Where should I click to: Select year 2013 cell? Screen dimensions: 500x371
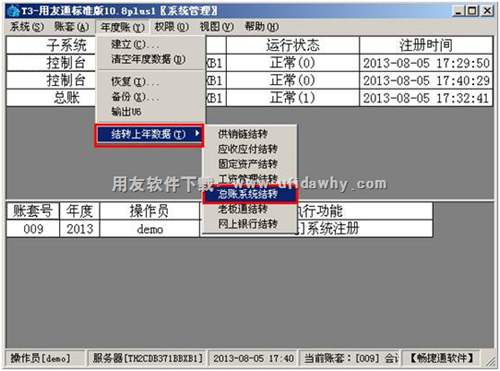pos(79,229)
